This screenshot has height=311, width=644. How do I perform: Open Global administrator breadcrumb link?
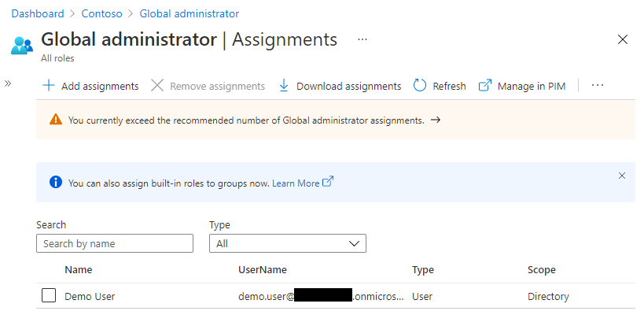tap(190, 13)
